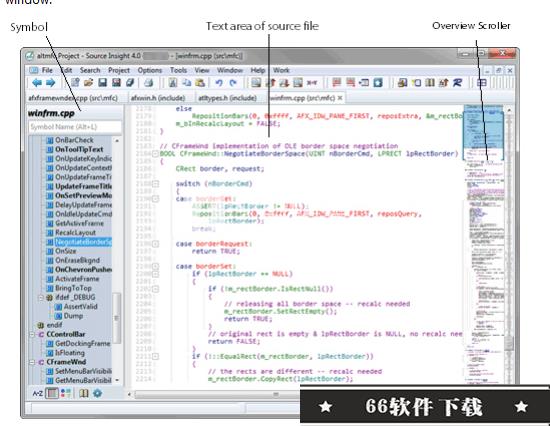Click the Go Back arrow in toolbar
550x426 pixels.
(x=37, y=83)
